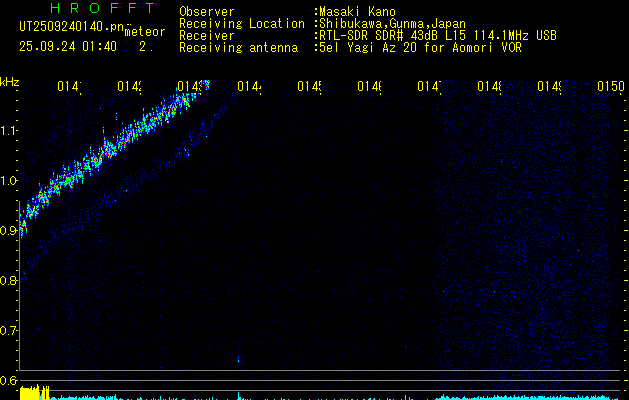The width and height of the screenshot is (629, 400).
Task: Click Shibukawa,Gunma,Japan location text
Action: 392,24
